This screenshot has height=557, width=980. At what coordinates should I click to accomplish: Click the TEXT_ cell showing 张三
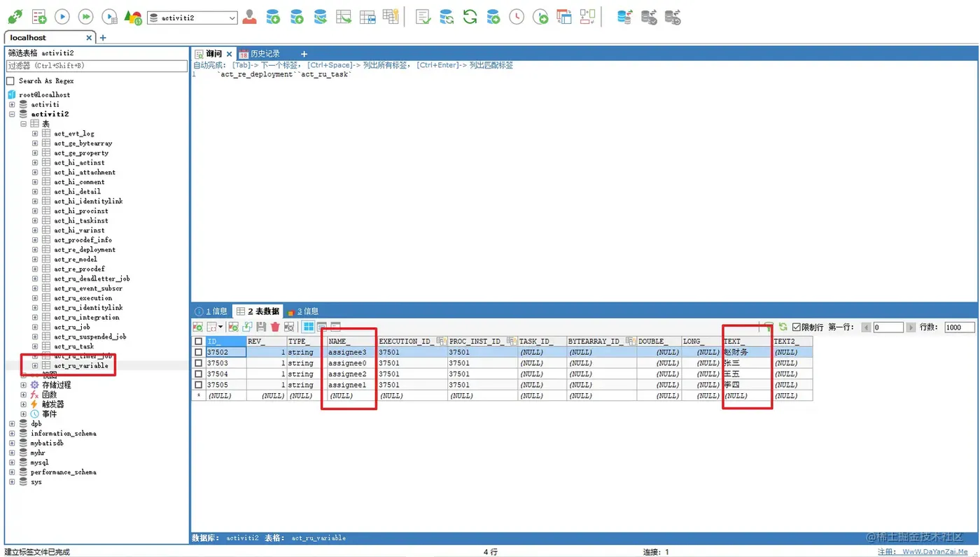(x=747, y=363)
